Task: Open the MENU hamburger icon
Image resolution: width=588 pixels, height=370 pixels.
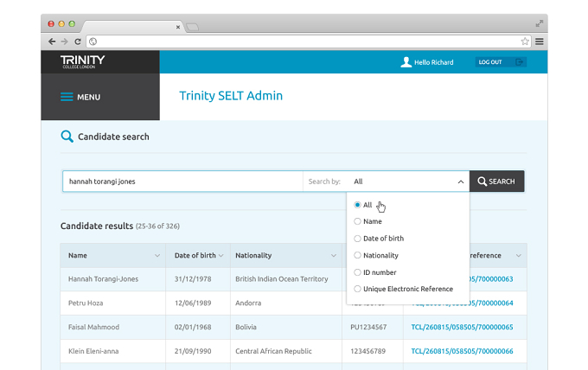Action: point(67,97)
